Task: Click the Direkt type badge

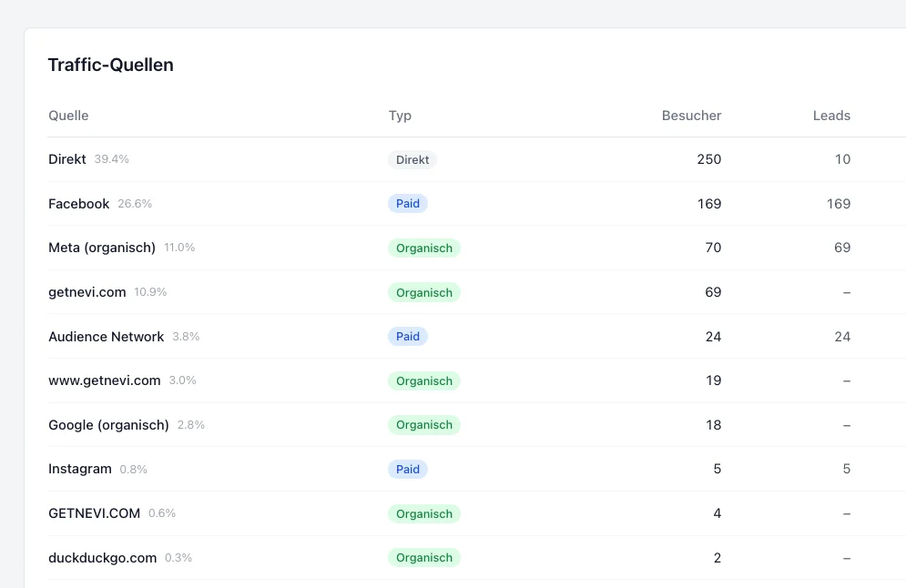Action: 412,160
